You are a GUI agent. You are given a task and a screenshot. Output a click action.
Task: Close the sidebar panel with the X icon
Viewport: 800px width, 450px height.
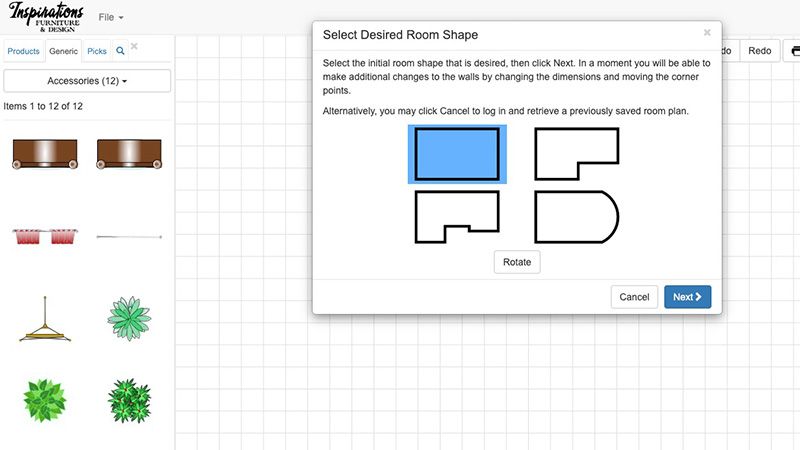[134, 46]
